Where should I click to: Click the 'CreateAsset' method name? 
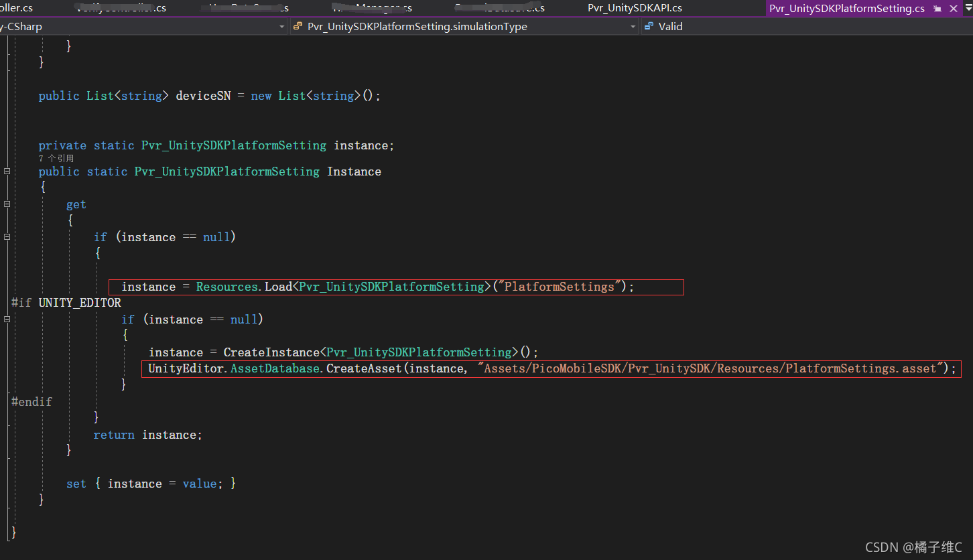click(364, 368)
